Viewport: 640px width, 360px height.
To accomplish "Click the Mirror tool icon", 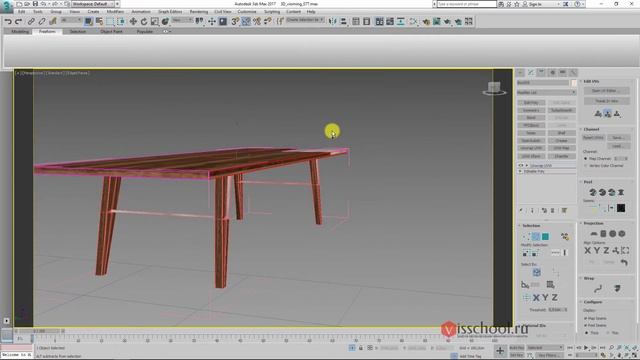I will pos(333,22).
